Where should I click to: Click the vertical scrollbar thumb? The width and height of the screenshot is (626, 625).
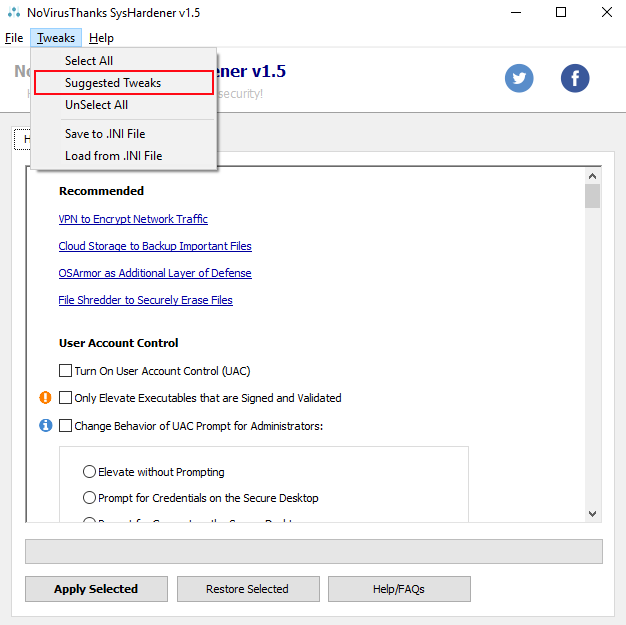[592, 196]
